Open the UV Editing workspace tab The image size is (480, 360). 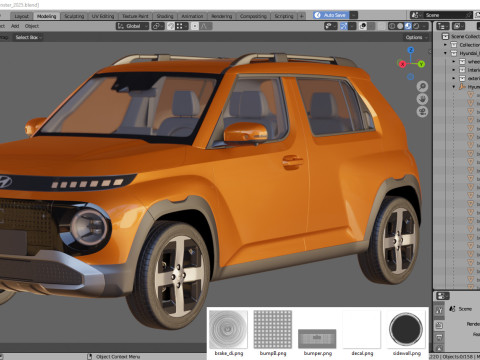point(103,16)
